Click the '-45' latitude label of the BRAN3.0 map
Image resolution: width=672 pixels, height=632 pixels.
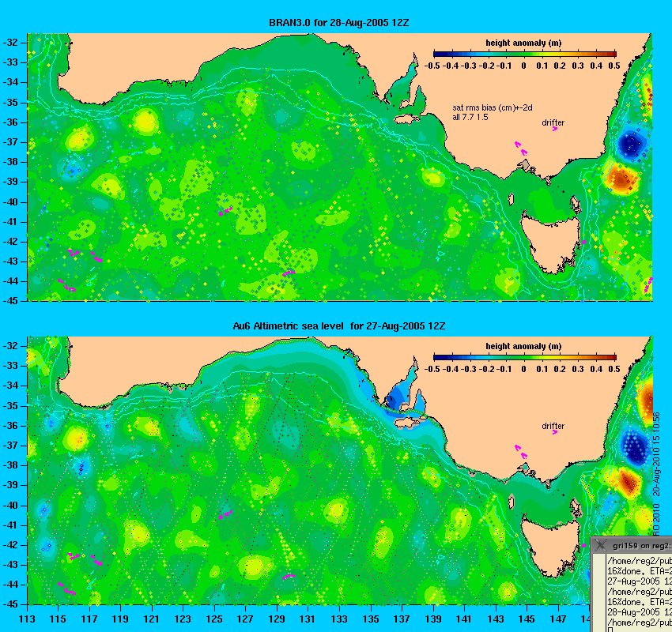pos(10,300)
